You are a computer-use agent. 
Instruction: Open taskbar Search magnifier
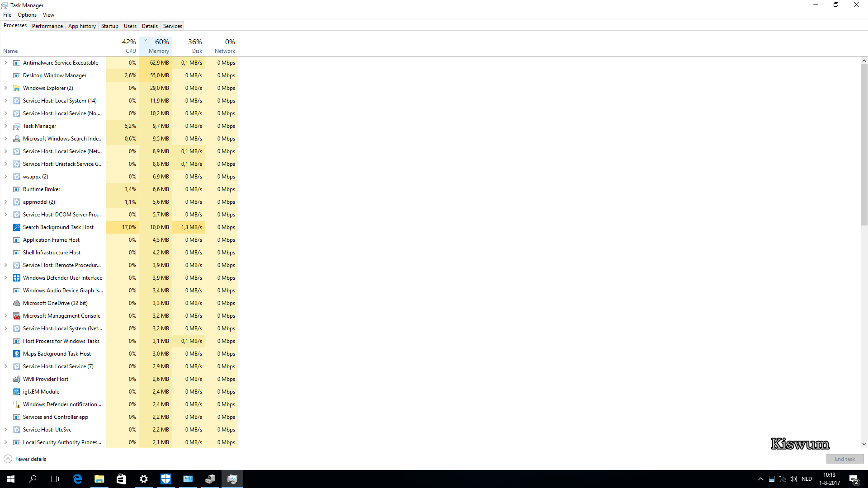[33, 479]
